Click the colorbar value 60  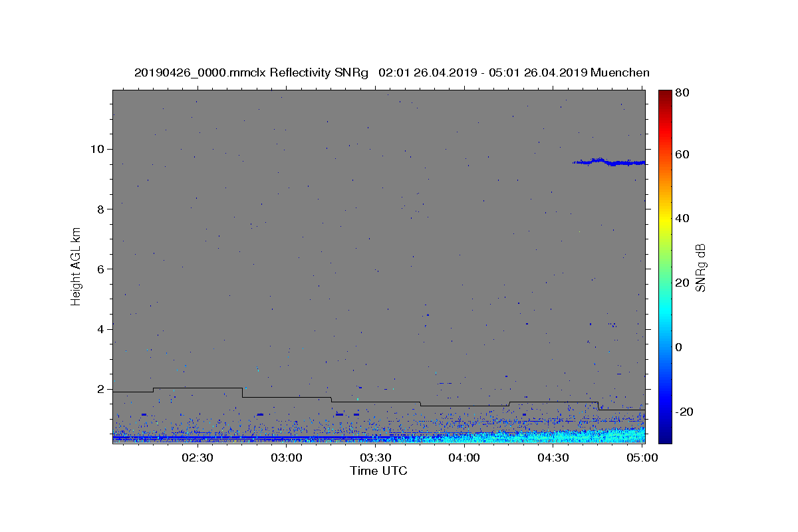coord(683,154)
